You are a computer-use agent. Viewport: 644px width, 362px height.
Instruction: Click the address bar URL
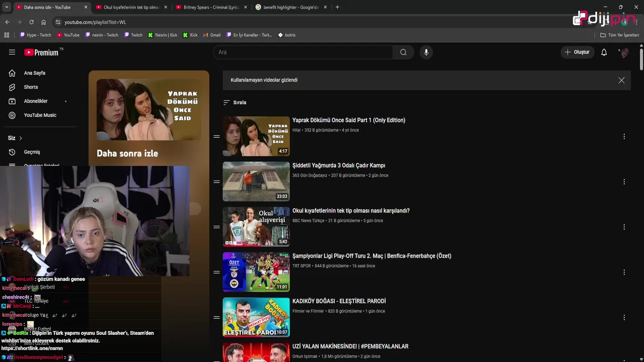95,22
